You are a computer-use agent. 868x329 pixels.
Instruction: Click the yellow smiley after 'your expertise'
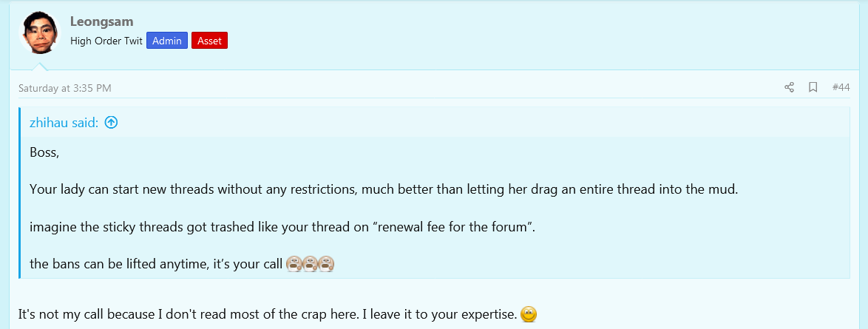point(529,315)
